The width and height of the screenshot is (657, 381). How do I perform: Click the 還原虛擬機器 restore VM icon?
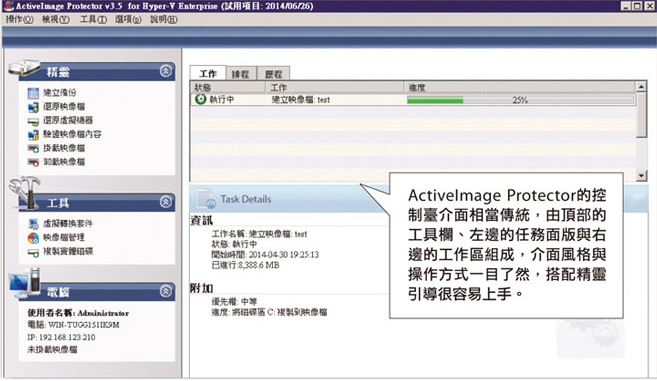[x=33, y=122]
